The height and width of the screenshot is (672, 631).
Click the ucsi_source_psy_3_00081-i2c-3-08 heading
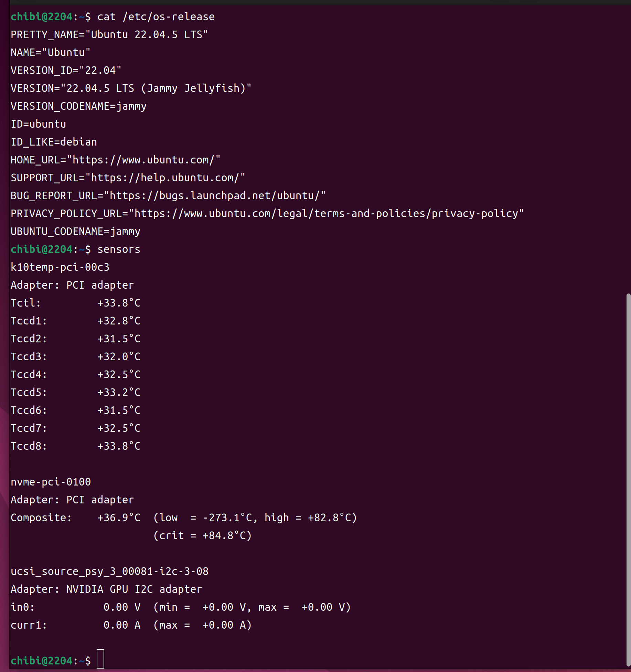(109, 572)
